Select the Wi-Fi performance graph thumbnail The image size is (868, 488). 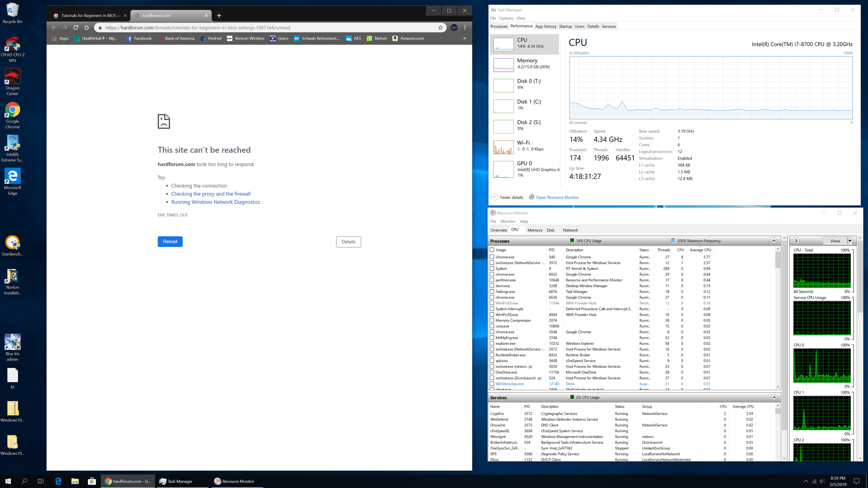pos(503,147)
